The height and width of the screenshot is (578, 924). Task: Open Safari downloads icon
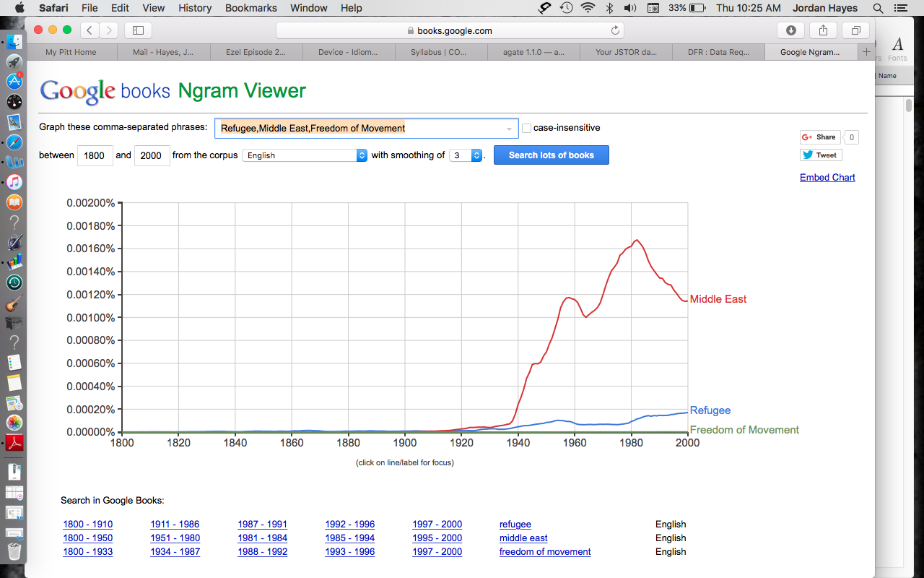point(791,30)
